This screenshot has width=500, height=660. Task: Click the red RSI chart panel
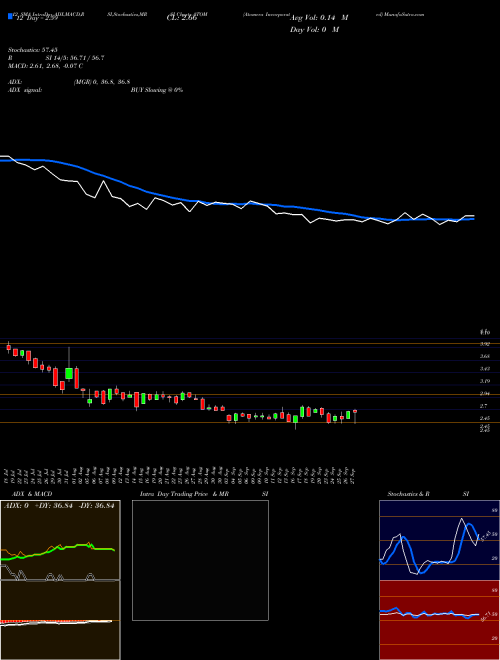tap(439, 620)
